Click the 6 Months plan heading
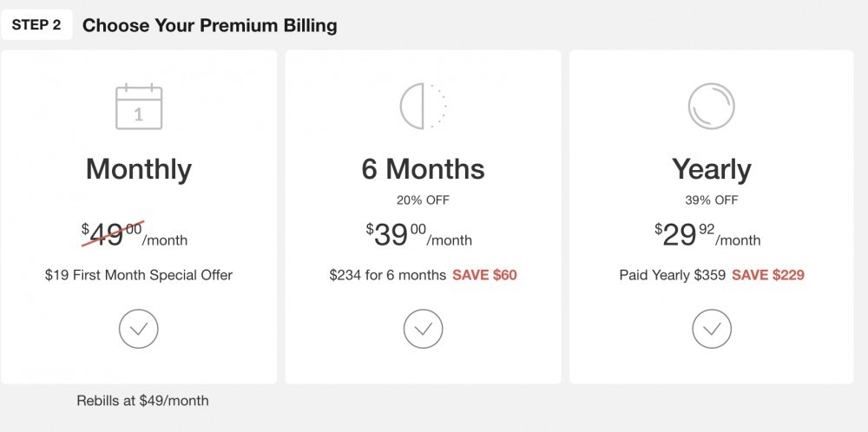 pos(423,169)
